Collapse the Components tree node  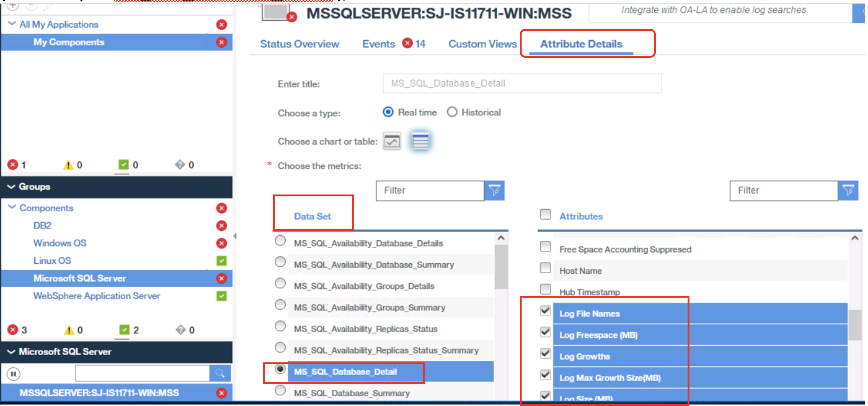(x=12, y=207)
